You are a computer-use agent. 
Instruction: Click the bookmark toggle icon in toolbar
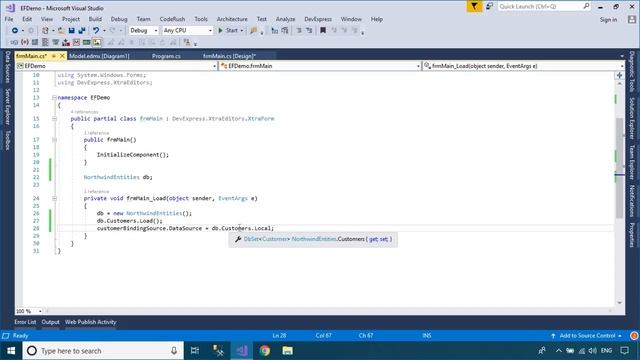coord(323,31)
